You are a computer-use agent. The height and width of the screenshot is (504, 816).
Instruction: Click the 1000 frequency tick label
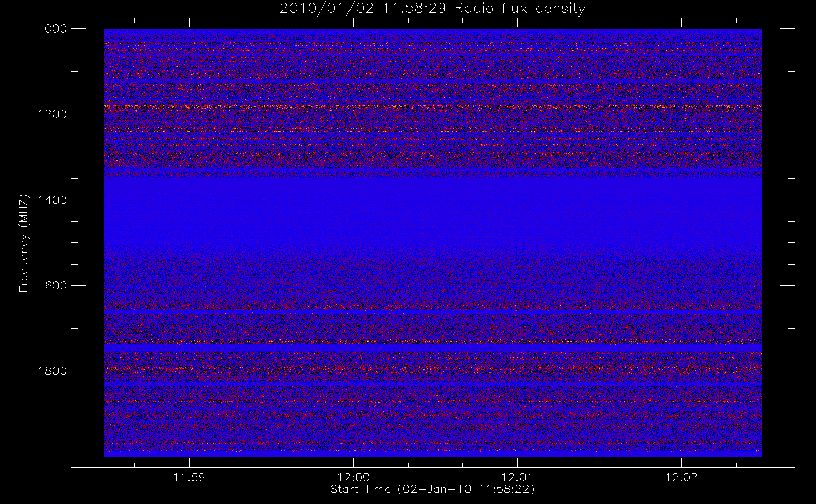tap(52, 29)
